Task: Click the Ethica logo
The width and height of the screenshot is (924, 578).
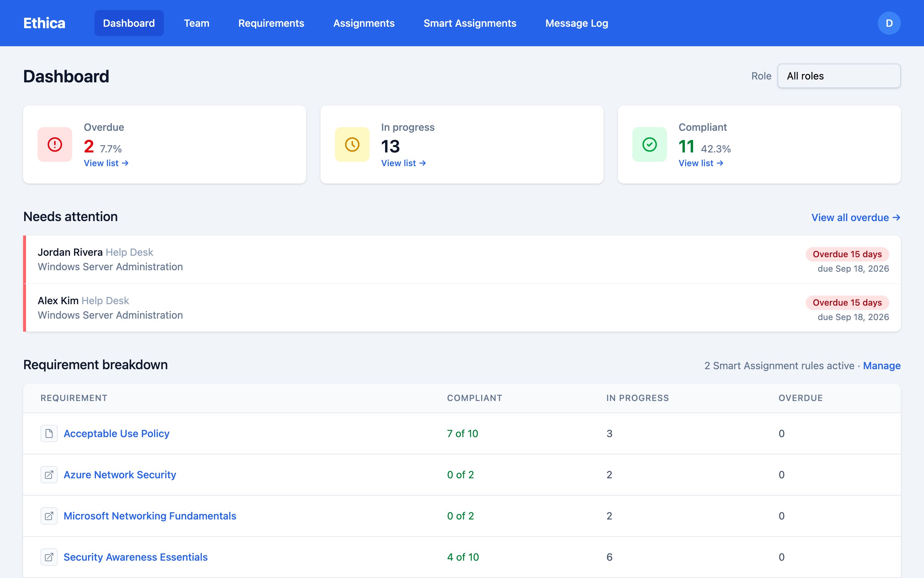Action: tap(44, 23)
